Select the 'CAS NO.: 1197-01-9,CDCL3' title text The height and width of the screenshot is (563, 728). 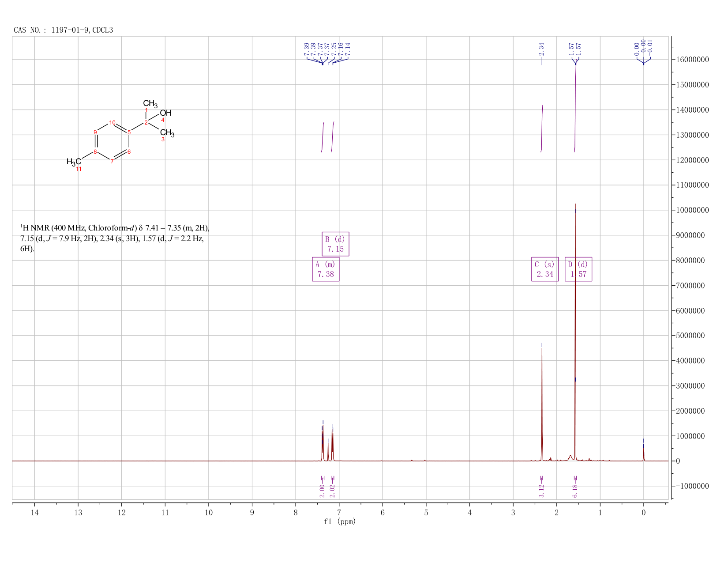pos(64,30)
